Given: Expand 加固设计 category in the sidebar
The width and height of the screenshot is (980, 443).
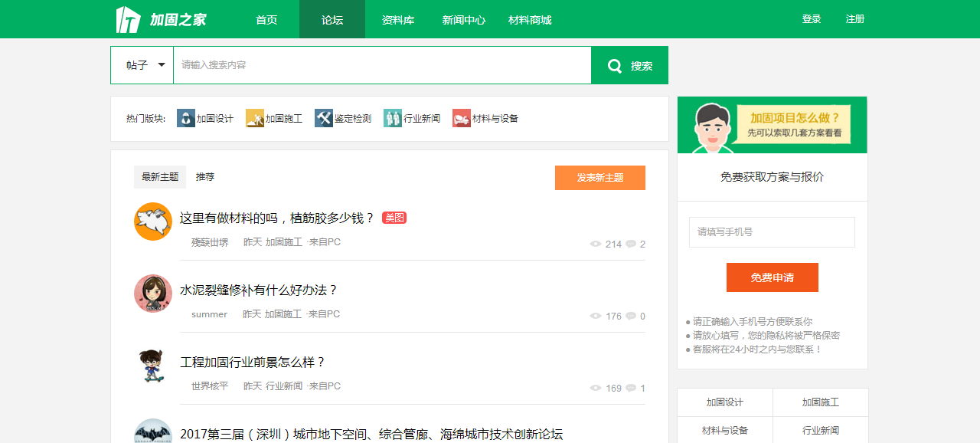Looking at the screenshot, I should pos(724,402).
